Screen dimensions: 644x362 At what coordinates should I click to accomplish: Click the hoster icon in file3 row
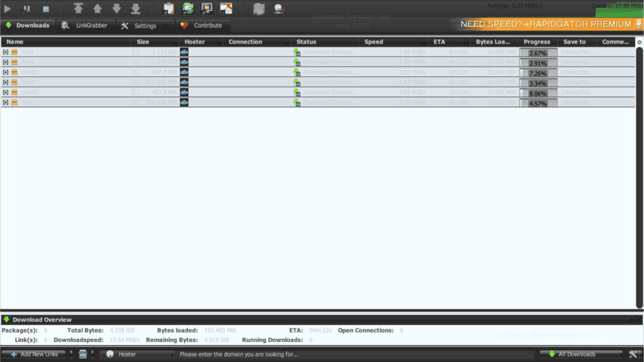(x=184, y=52)
